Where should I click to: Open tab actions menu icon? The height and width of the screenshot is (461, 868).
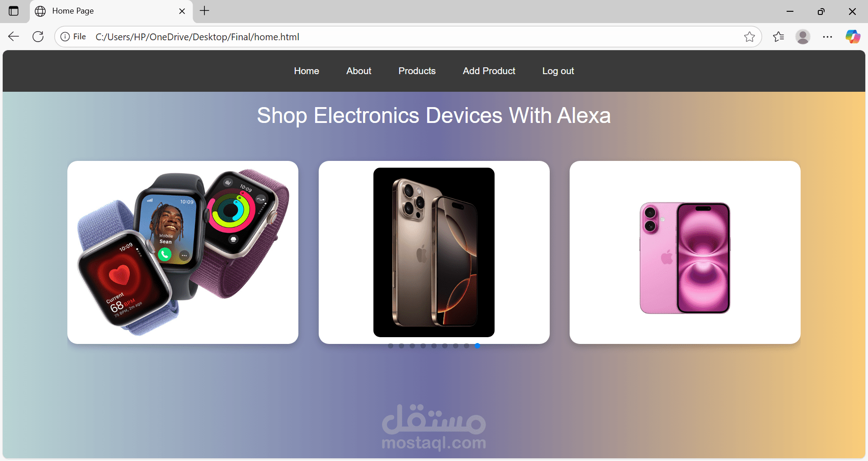(14, 11)
